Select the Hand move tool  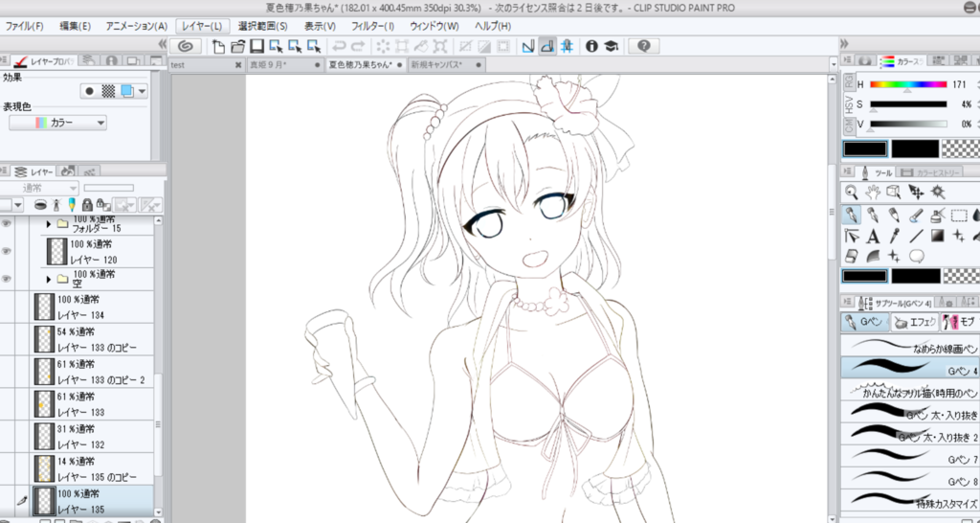(x=873, y=193)
